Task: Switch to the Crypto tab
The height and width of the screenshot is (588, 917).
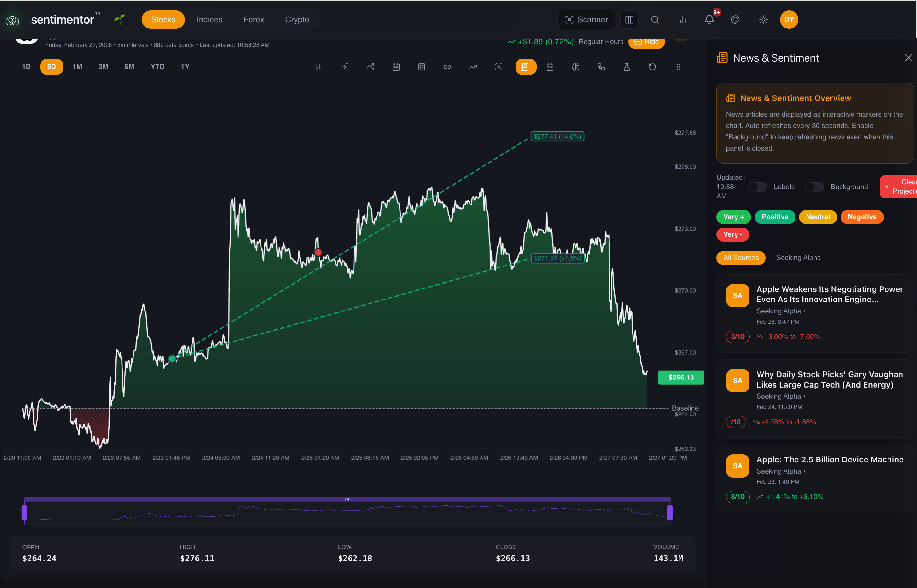Action: pyautogui.click(x=297, y=19)
